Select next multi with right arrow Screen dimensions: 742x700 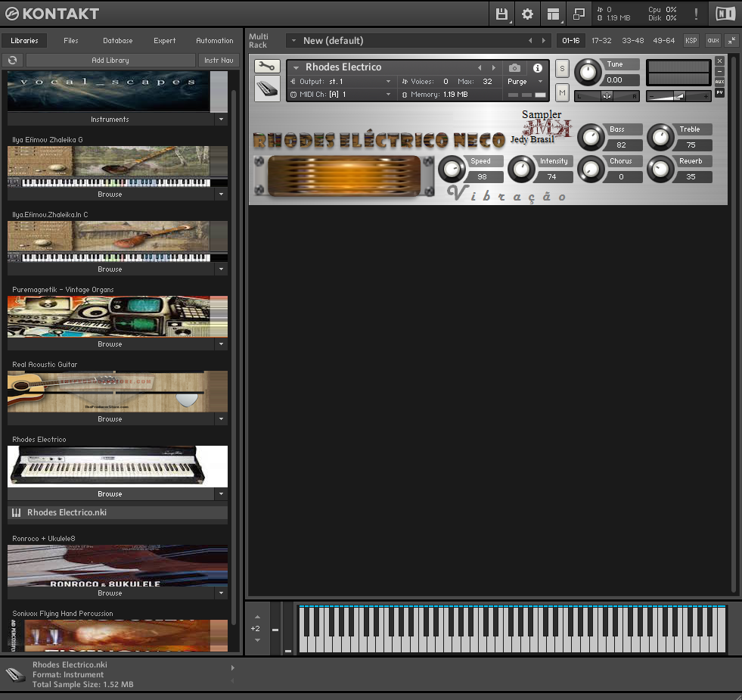tap(544, 41)
